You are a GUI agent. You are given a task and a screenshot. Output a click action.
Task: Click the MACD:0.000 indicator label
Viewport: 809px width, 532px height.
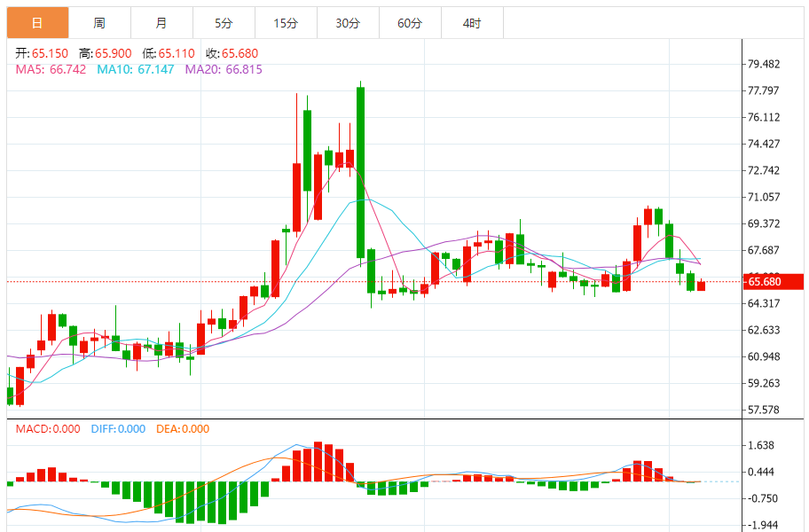point(48,429)
